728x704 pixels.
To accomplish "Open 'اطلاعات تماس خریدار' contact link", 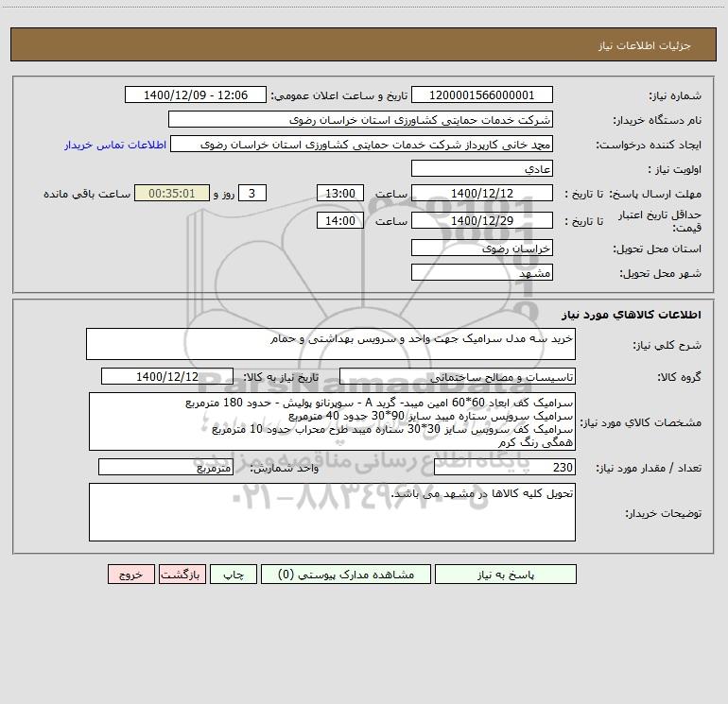I will pyautogui.click(x=115, y=145).
